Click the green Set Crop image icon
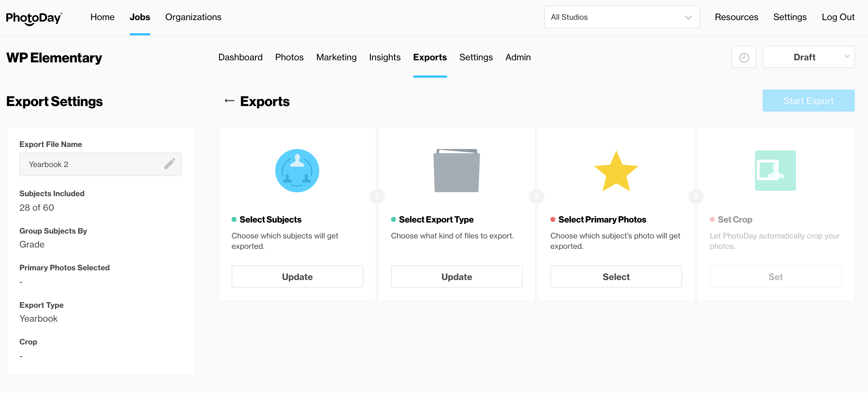The image size is (868, 393). pyautogui.click(x=775, y=171)
